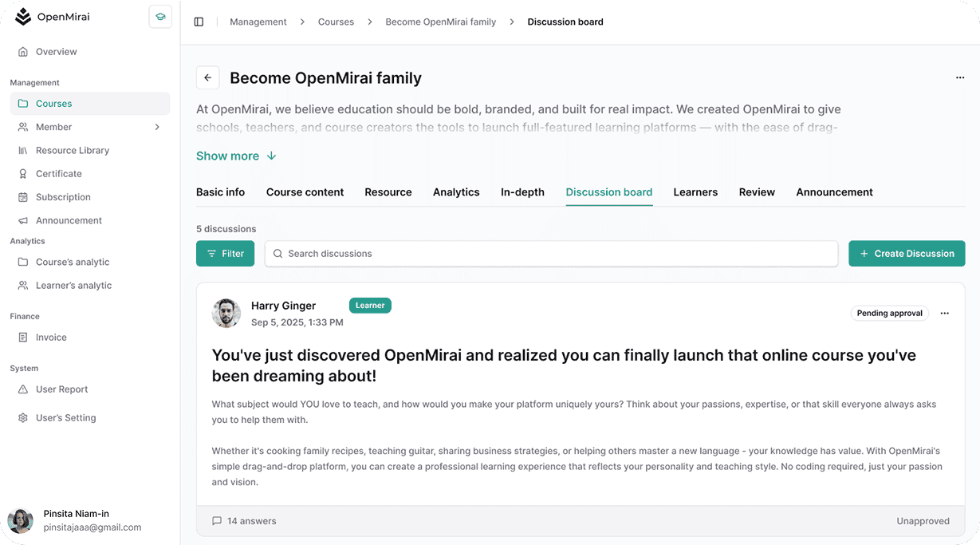Switch to the Analytics tab
Viewport: 980px width, 545px height.
pyautogui.click(x=456, y=192)
